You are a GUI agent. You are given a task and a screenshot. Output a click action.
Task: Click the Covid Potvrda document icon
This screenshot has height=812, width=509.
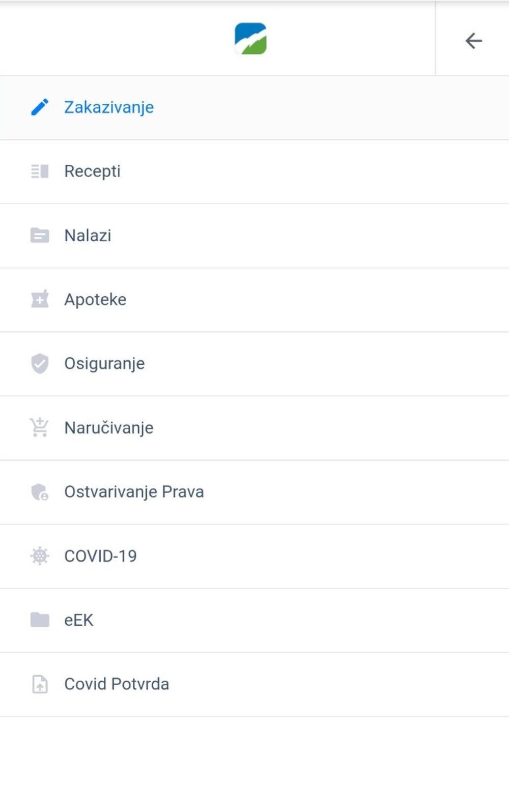click(40, 684)
